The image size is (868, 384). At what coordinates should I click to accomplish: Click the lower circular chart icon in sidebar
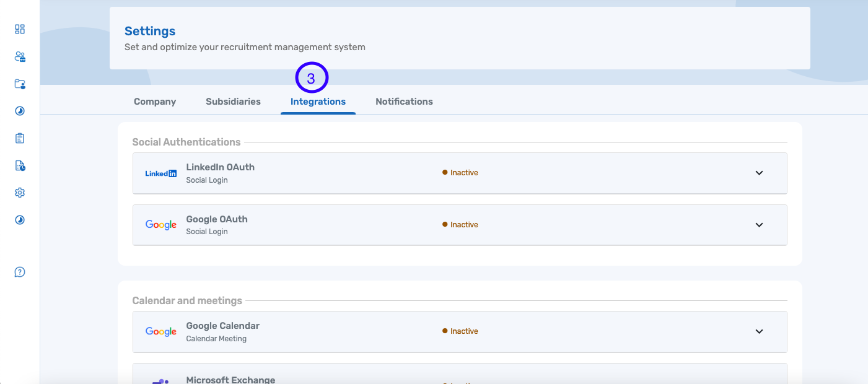(x=19, y=219)
